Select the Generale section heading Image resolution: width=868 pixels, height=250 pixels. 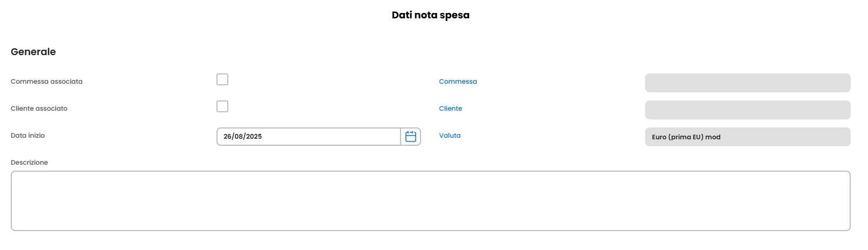(33, 52)
